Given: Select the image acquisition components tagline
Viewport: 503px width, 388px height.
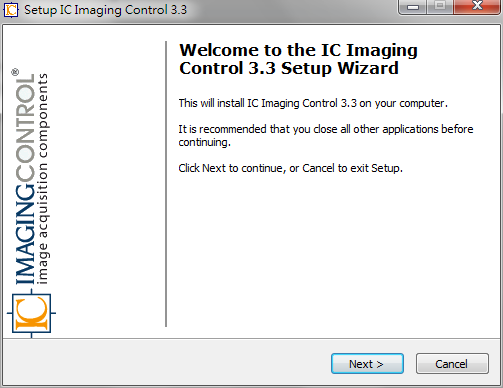Looking at the screenshot, I should tap(43, 179).
